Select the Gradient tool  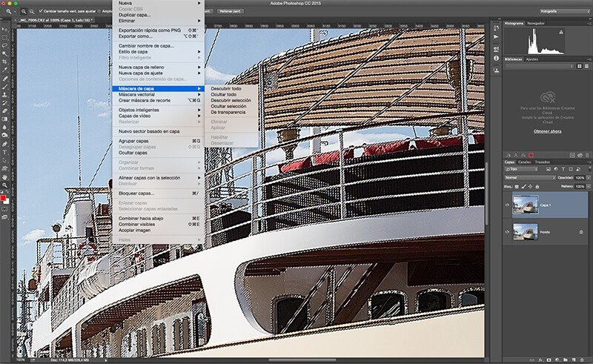pos(5,119)
